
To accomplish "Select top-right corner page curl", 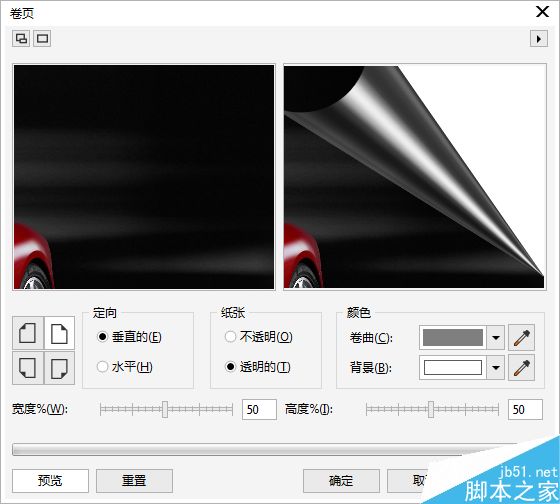I will pos(59,333).
